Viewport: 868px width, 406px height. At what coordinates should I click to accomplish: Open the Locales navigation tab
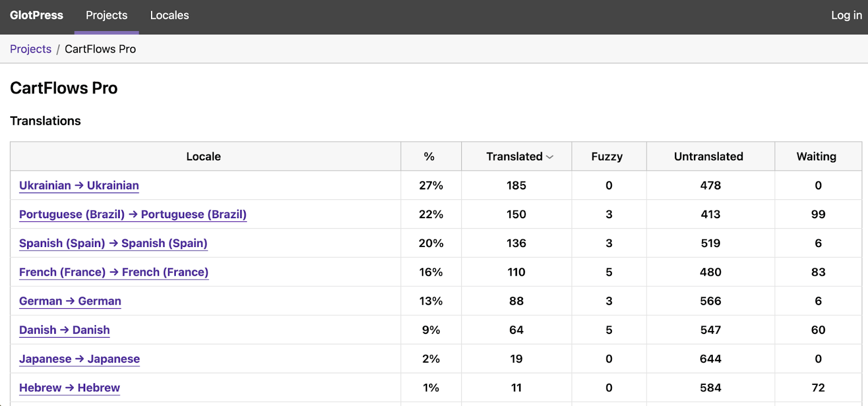169,15
